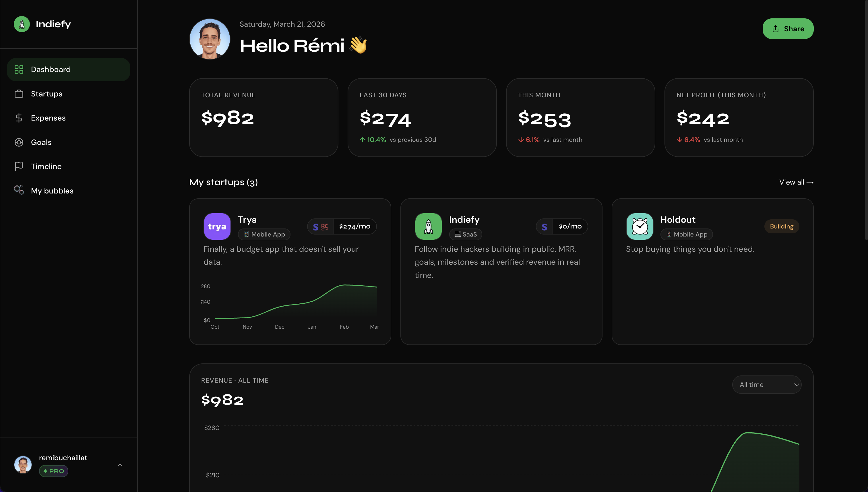Click the My bubbles icon
Image resolution: width=868 pixels, height=492 pixels.
19,190
